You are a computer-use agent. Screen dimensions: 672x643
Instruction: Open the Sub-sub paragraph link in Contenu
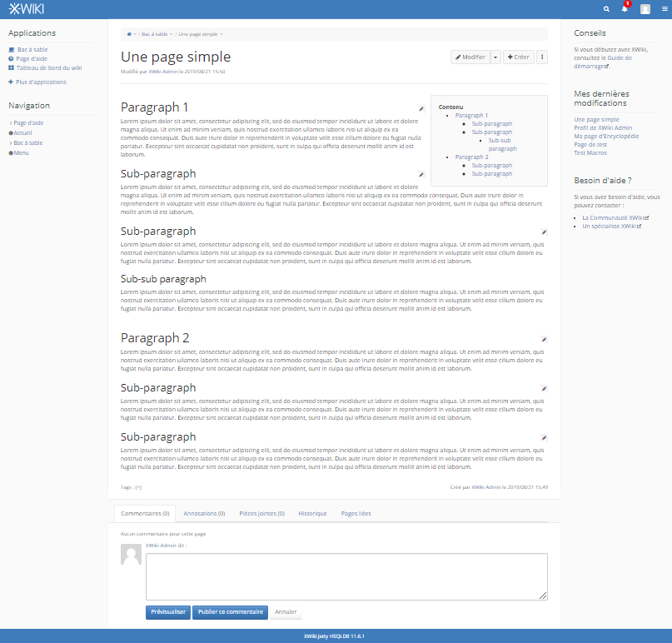(502, 144)
